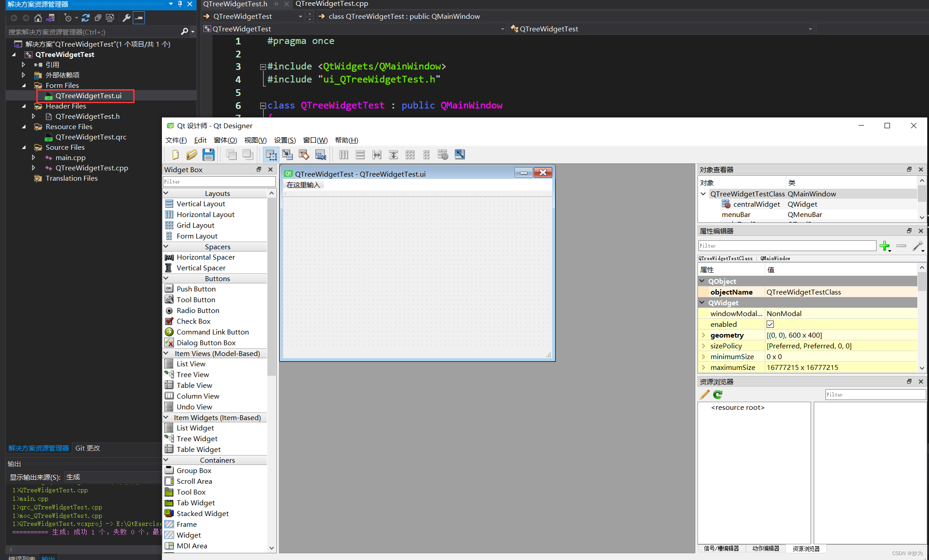Open the 窗体(O) menu
The height and width of the screenshot is (560, 929).
(225, 140)
